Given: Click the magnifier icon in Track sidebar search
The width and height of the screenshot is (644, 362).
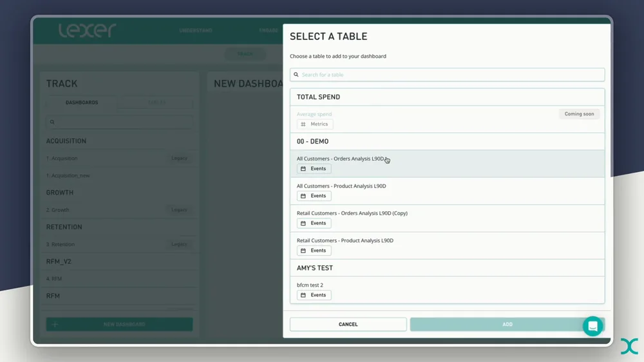Looking at the screenshot, I should pyautogui.click(x=52, y=122).
